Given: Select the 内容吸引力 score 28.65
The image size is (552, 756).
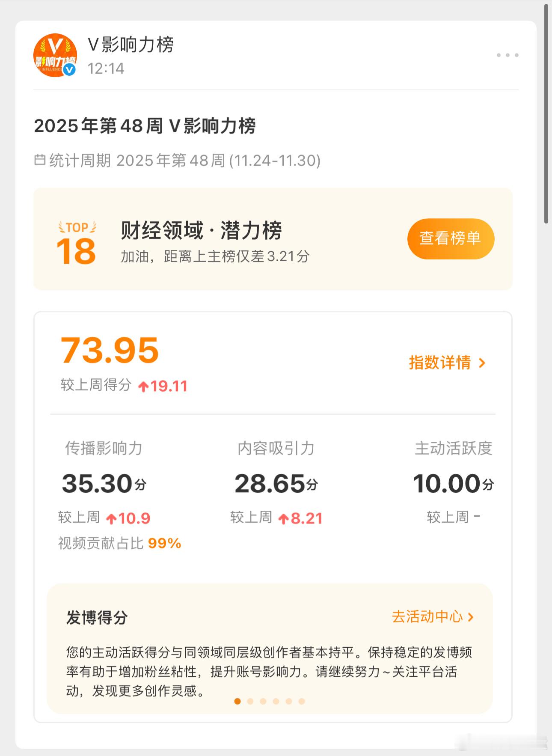Looking at the screenshot, I should 270,484.
